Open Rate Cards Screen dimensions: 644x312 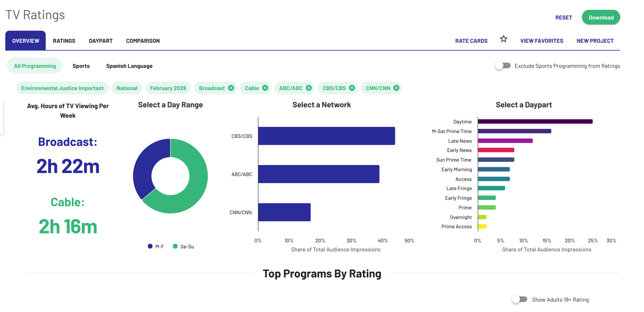pyautogui.click(x=471, y=41)
